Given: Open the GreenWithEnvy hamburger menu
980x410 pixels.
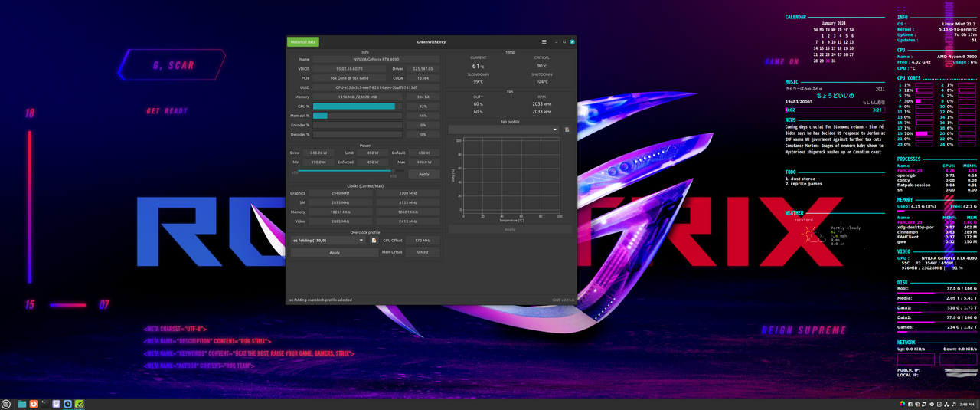Looking at the screenshot, I should tap(544, 41).
